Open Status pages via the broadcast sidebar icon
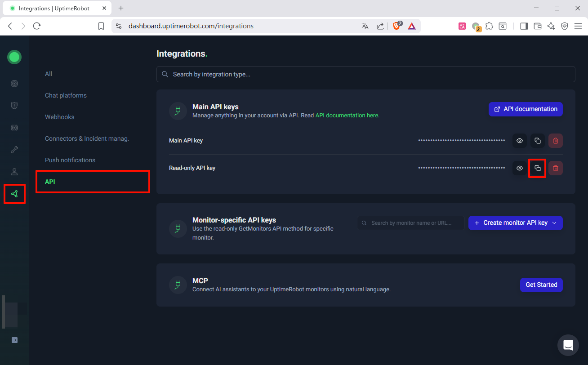This screenshot has width=588, height=365. click(x=14, y=128)
